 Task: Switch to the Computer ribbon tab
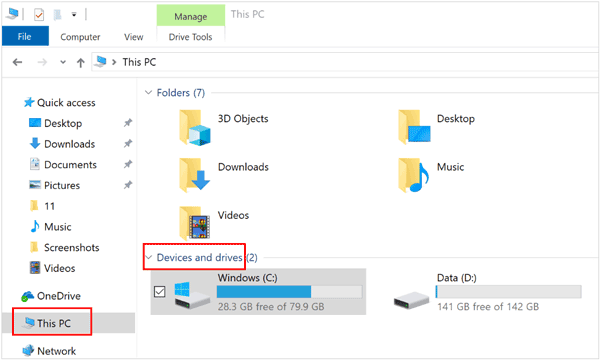[80, 37]
